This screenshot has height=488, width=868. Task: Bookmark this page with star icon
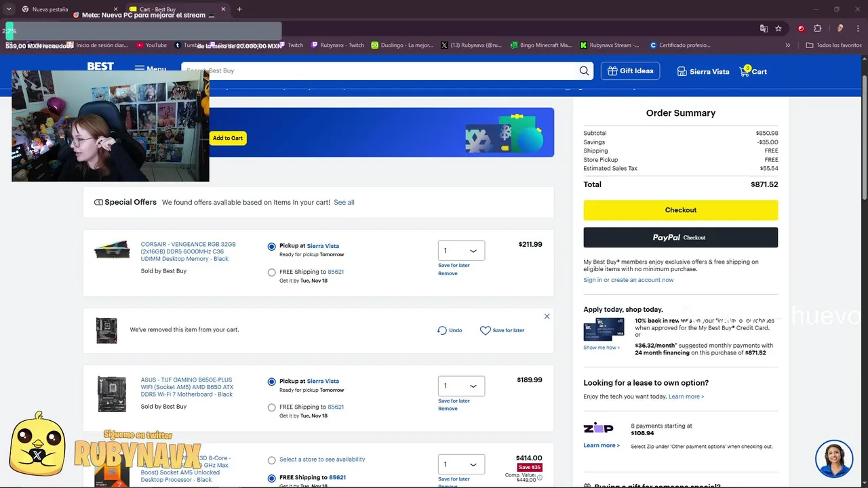tap(778, 28)
